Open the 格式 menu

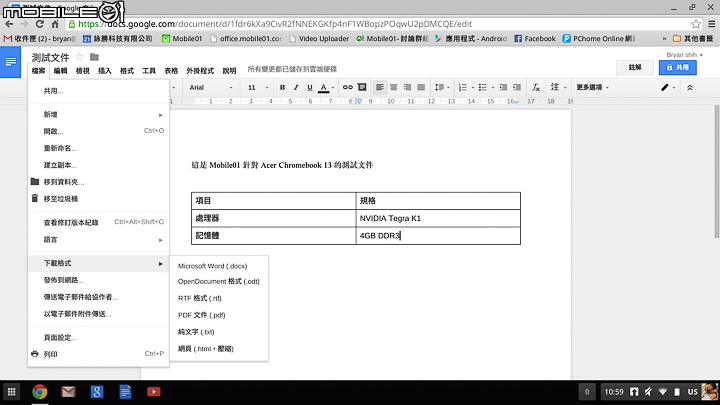coord(127,71)
